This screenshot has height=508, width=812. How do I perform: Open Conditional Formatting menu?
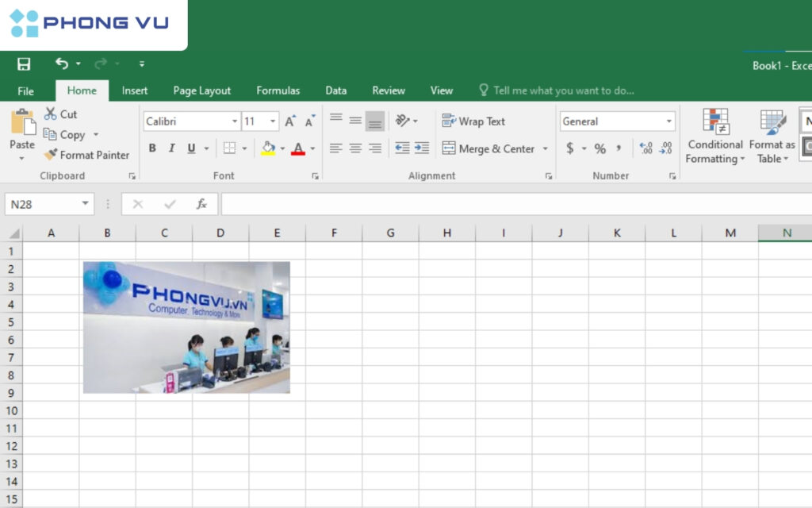click(714, 137)
